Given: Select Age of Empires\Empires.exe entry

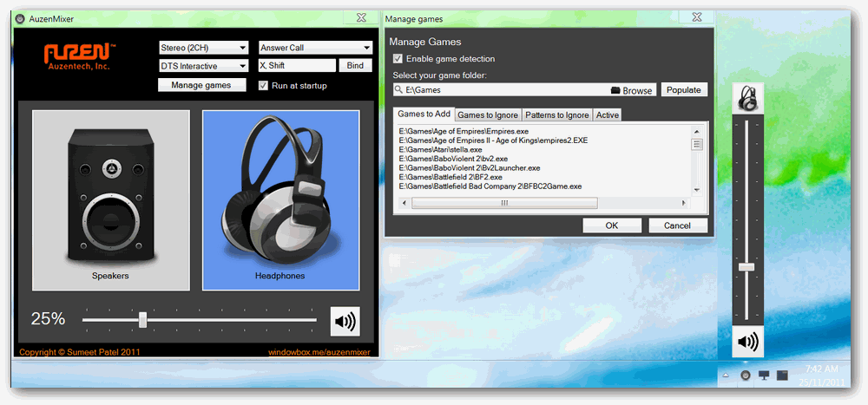Looking at the screenshot, I should click(x=464, y=131).
